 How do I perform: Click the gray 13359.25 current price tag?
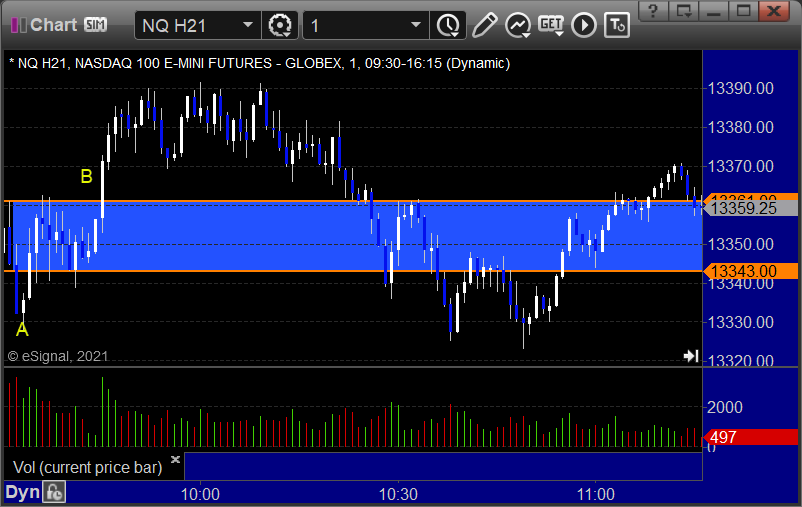750,208
